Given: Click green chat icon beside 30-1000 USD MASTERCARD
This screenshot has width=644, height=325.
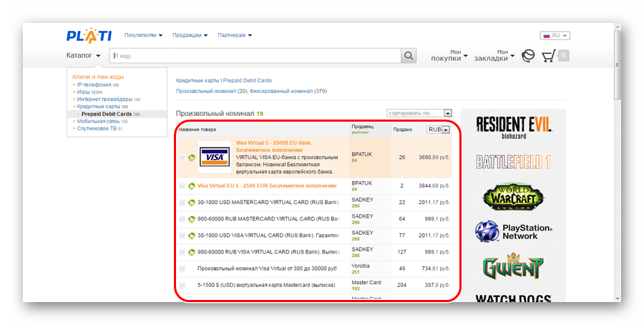Looking at the screenshot, I should pos(191,203).
